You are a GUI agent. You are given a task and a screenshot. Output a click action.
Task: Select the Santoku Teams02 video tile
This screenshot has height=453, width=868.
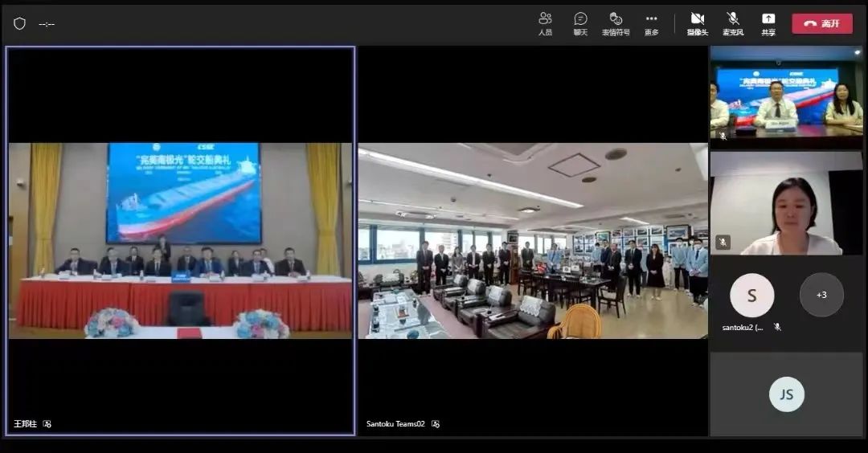[x=532, y=240]
